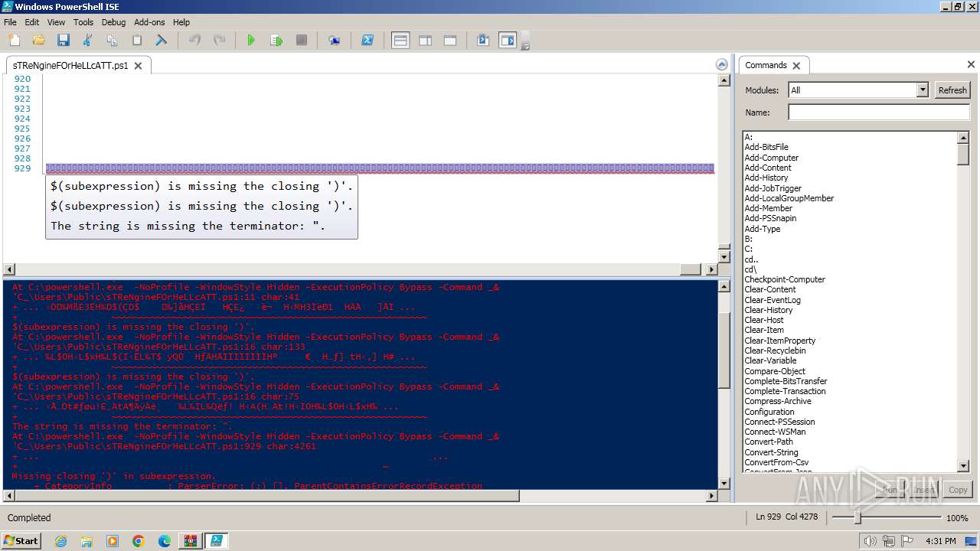Copy selection toolbar icon

pos(112,40)
